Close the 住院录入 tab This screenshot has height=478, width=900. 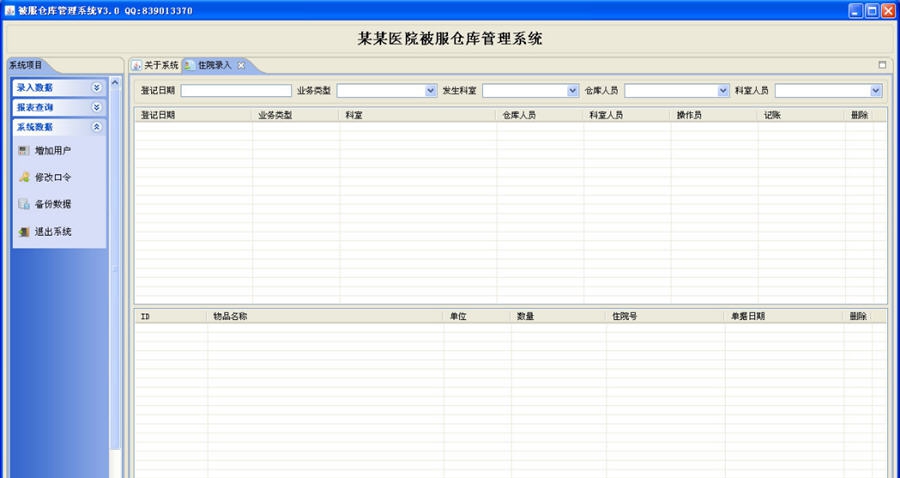[x=241, y=65]
